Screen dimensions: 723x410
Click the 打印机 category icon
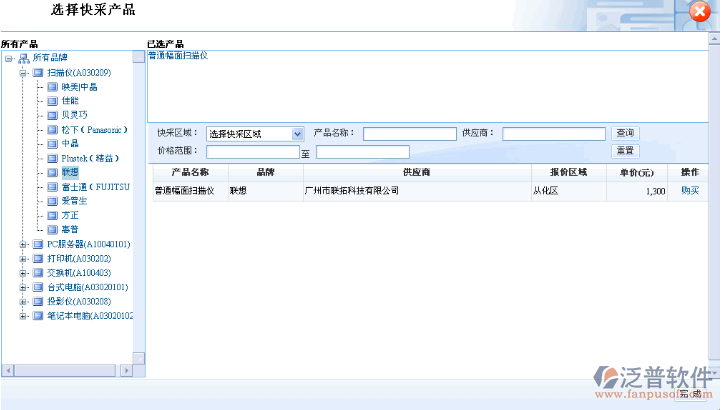tap(38, 258)
